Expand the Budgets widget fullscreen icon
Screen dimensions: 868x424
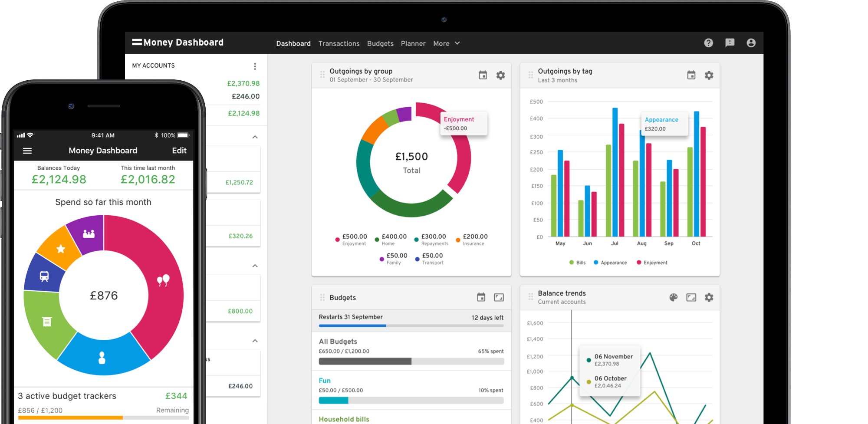tap(499, 297)
